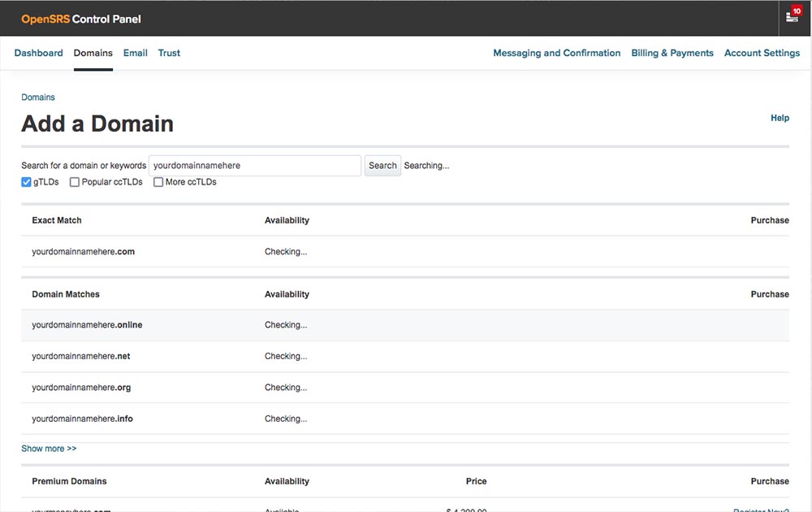Expand results with Show more >>
The height and width of the screenshot is (512, 812).
pos(49,449)
